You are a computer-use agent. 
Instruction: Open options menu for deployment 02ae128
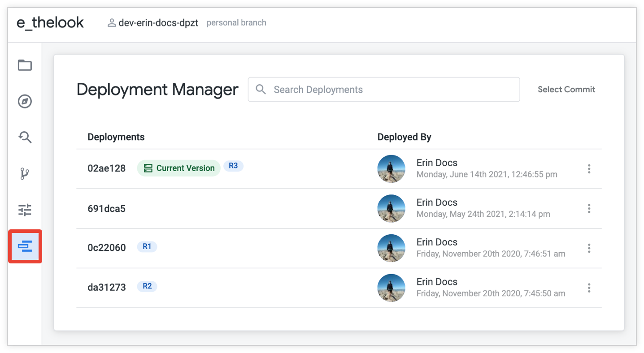[x=589, y=169]
